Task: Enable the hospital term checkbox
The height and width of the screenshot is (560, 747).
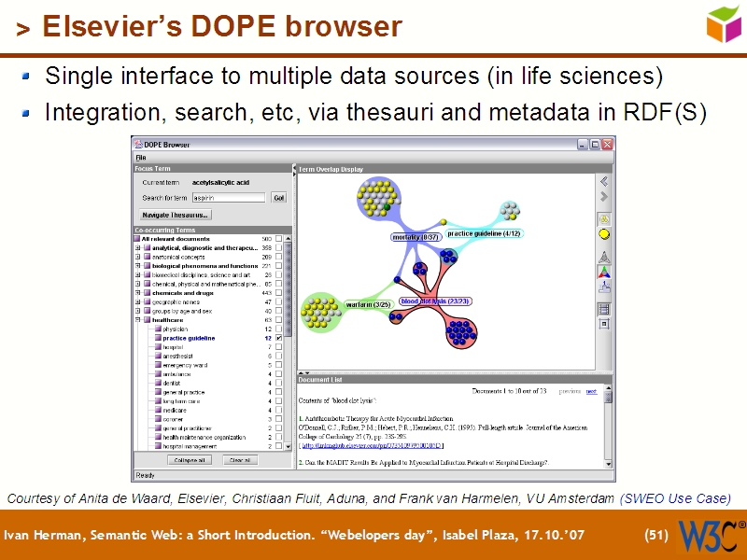Action: [x=278, y=346]
